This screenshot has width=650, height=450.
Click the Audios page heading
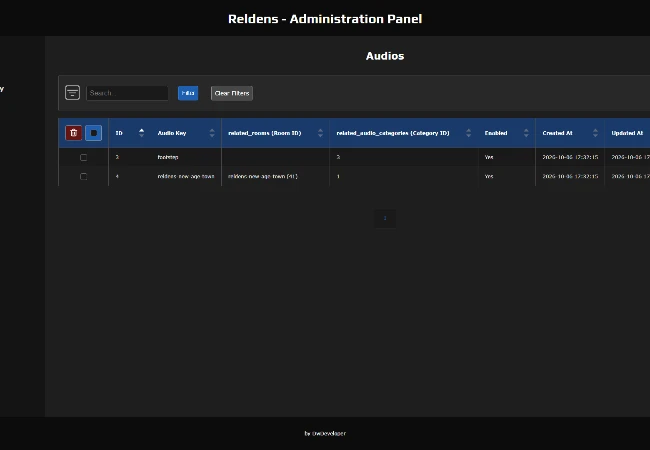coord(385,56)
